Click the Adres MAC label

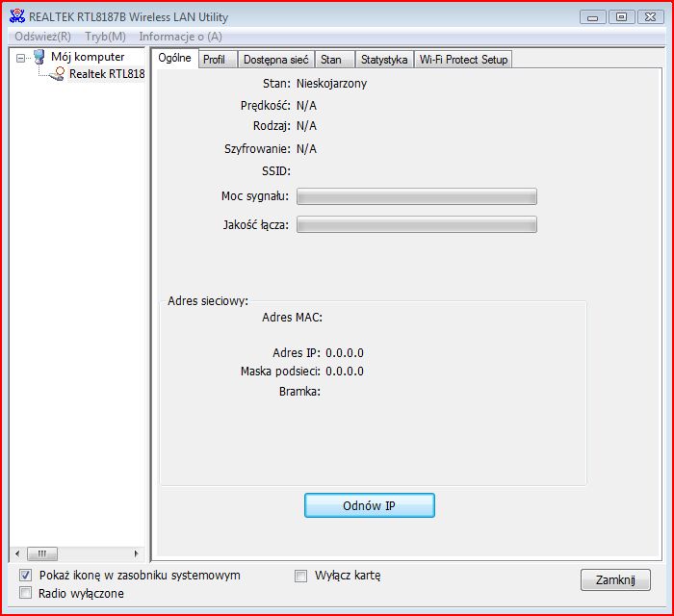pyautogui.click(x=293, y=318)
